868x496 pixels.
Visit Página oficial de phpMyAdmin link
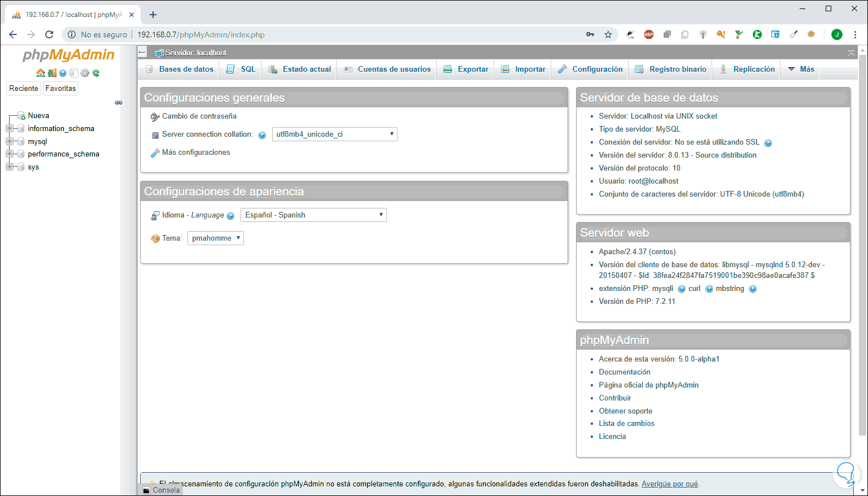tap(649, 385)
